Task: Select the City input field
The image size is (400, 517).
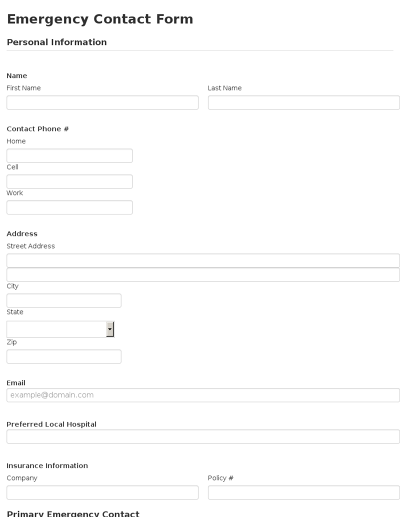Action: tap(64, 301)
